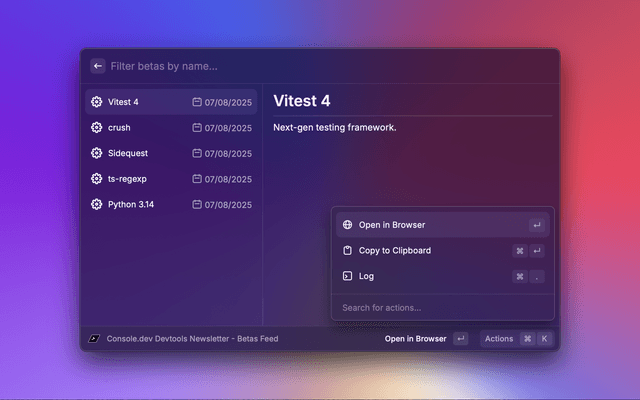Select Open in Browser from actions menu

point(392,225)
